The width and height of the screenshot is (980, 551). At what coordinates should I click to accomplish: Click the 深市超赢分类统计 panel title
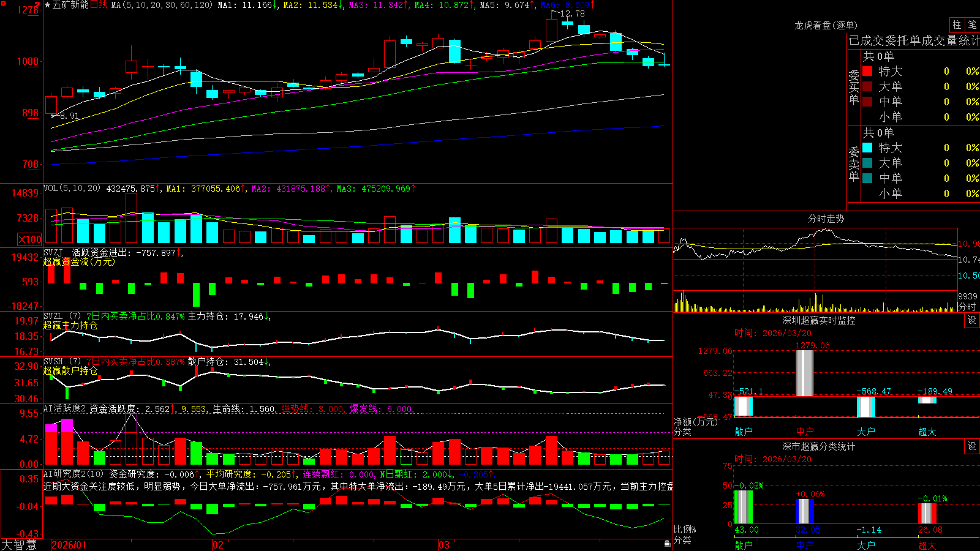point(819,446)
